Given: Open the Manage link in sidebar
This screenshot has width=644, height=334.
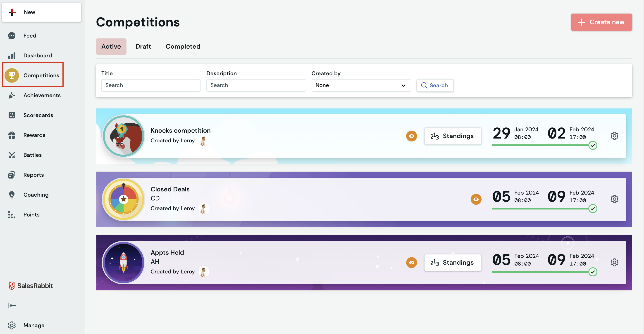Looking at the screenshot, I should 34,325.
